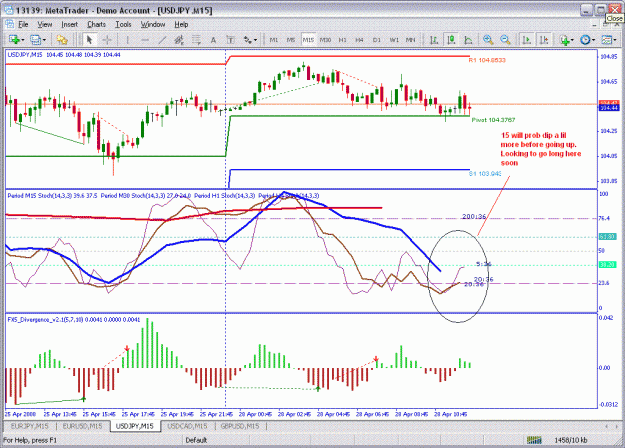This screenshot has width=625, height=448.
Task: Switch to MN timeframe
Action: [411, 40]
